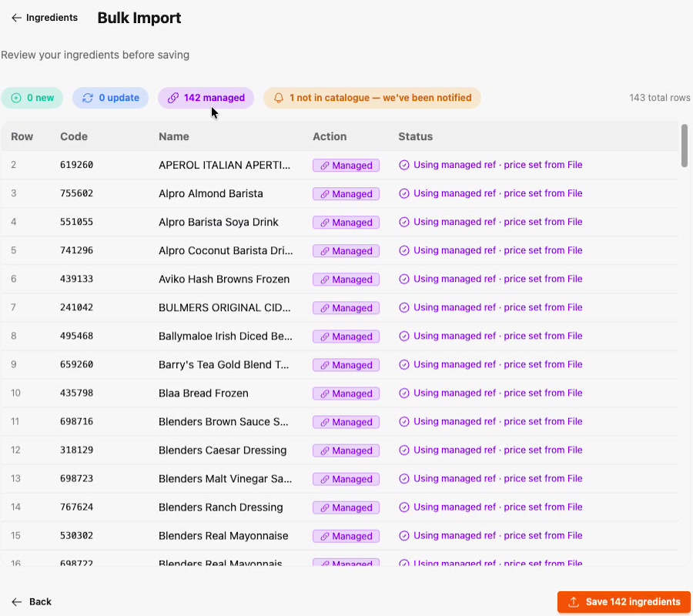Click the name Alpro Coconut Barista Dri...
The height and width of the screenshot is (616, 693).
tap(226, 250)
